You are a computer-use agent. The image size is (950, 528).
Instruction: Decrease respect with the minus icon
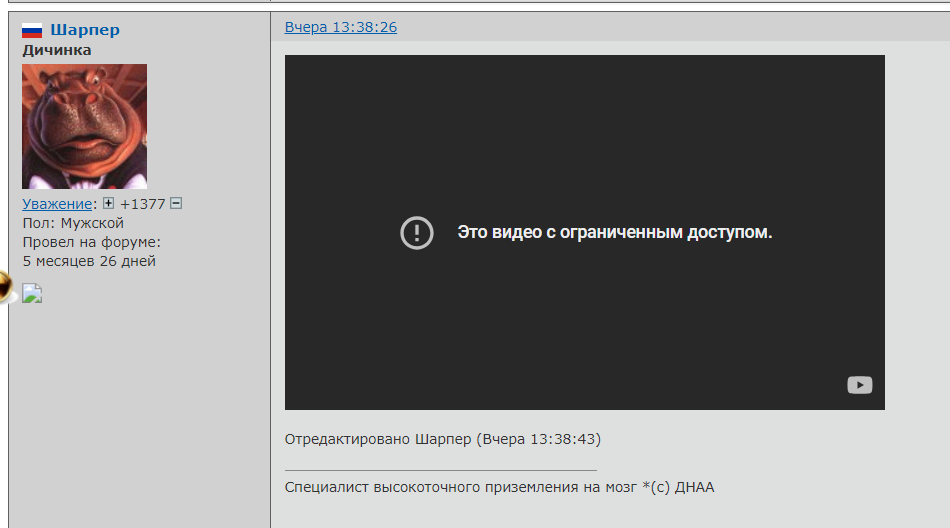coord(176,203)
